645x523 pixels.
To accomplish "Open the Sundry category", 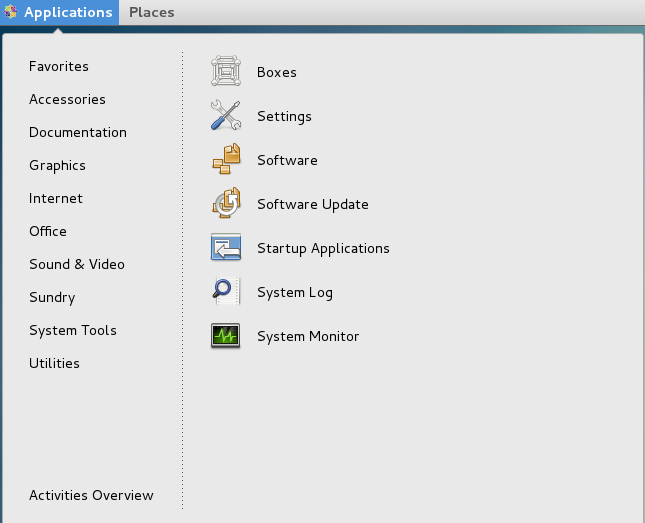I will [x=52, y=298].
